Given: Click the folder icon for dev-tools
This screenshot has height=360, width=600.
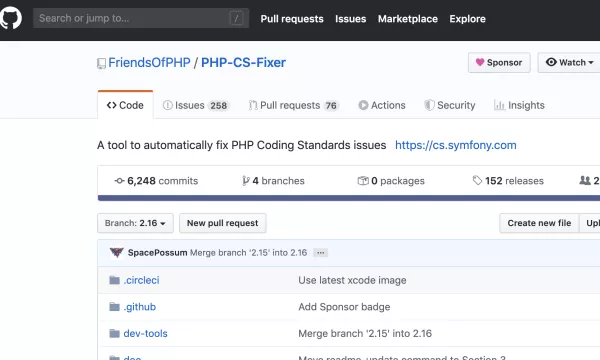Looking at the screenshot, I should point(114,334).
